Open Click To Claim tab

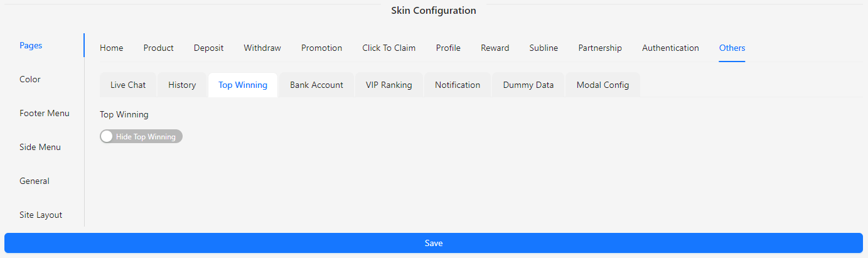[x=389, y=48]
